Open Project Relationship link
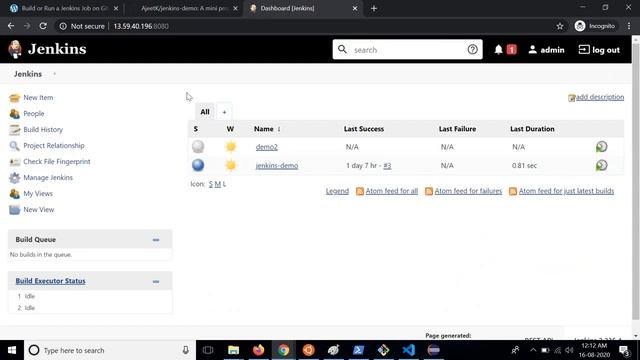Viewport: 640px width, 360px height. pos(54,145)
